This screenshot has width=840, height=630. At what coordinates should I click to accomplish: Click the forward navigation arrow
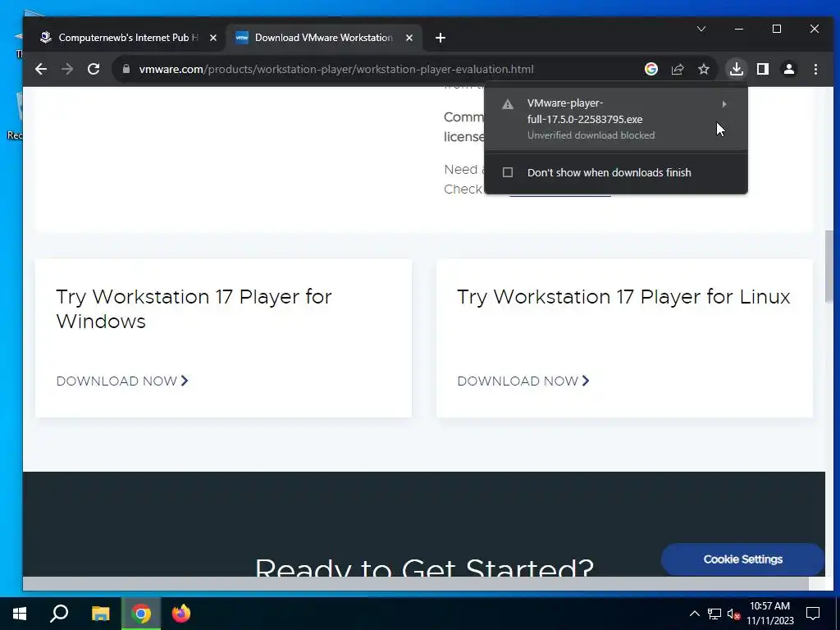(x=67, y=69)
